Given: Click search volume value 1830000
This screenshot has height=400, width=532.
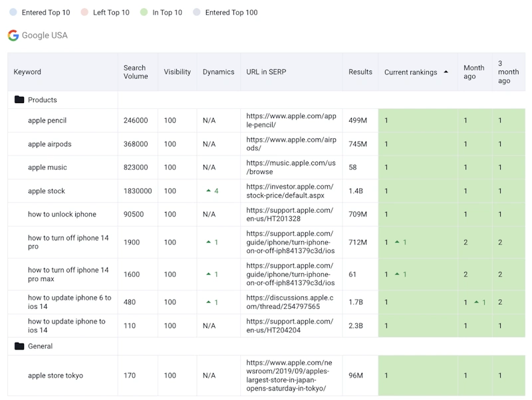Looking at the screenshot, I should [x=138, y=191].
